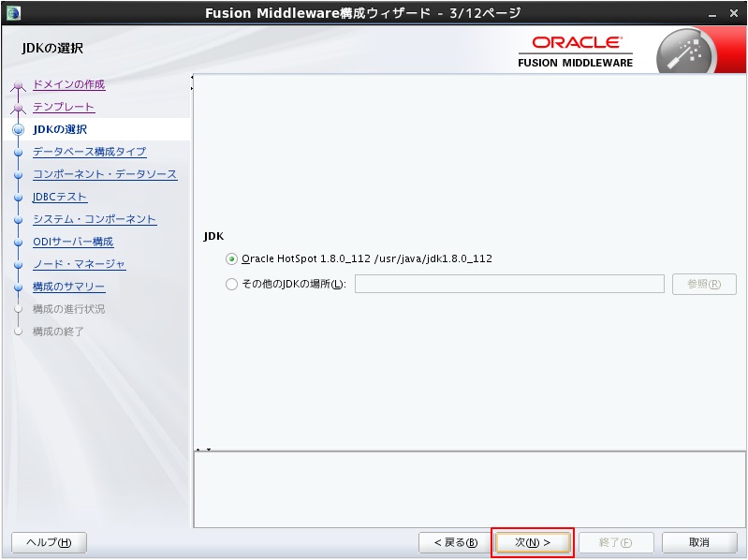Jump to ノード・マネージャ step
The image size is (748, 560).
[79, 264]
